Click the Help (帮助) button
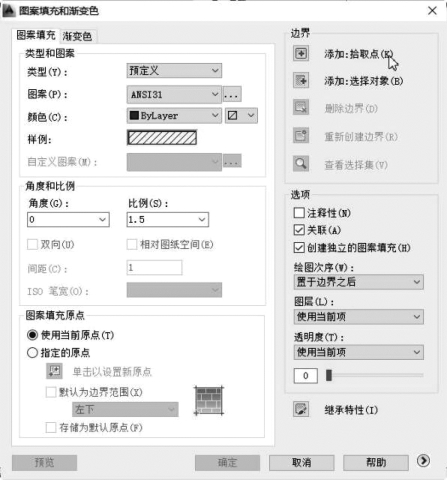Viewport: 447px width, 480px height. tap(376, 463)
